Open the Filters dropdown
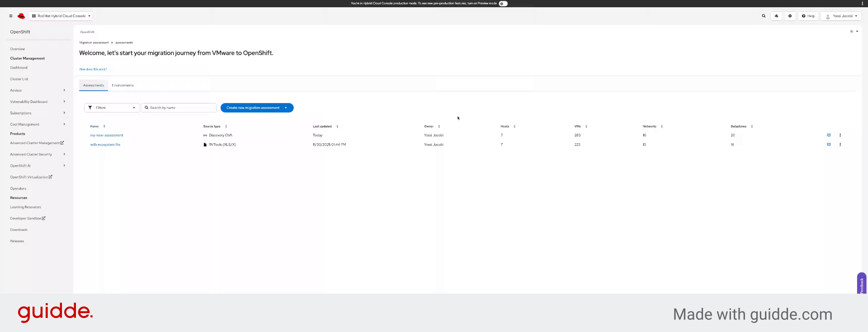Screen dimensions: 868x332 coord(112,108)
